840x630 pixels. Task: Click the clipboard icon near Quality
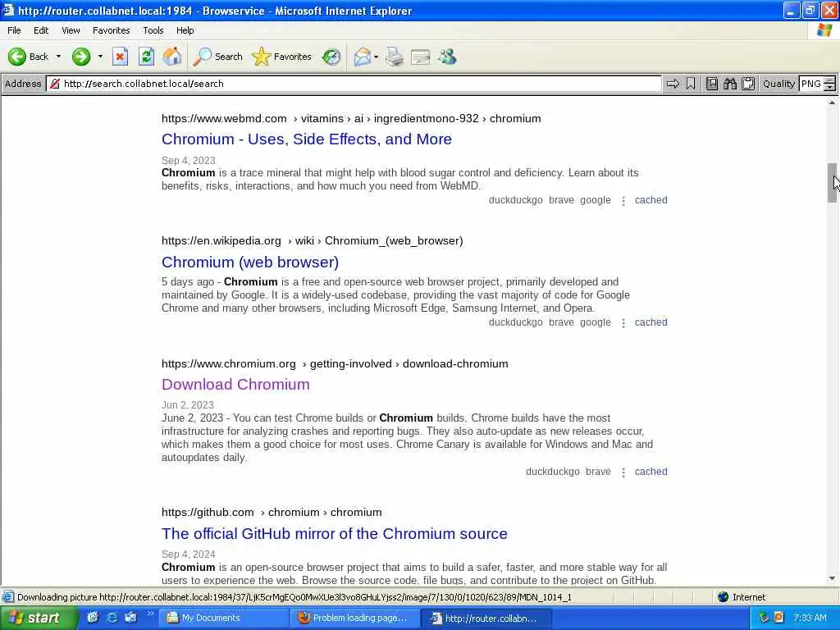(x=748, y=84)
